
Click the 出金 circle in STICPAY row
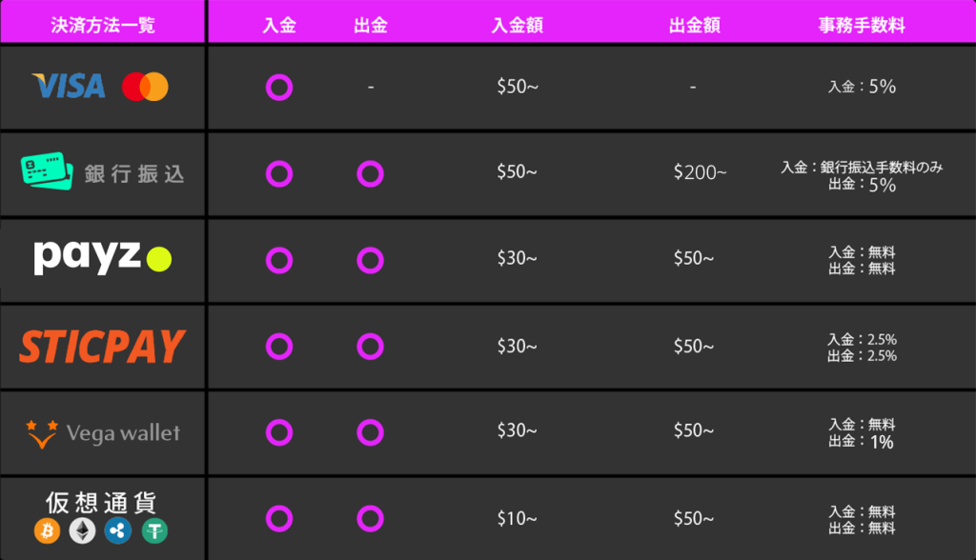(x=371, y=346)
